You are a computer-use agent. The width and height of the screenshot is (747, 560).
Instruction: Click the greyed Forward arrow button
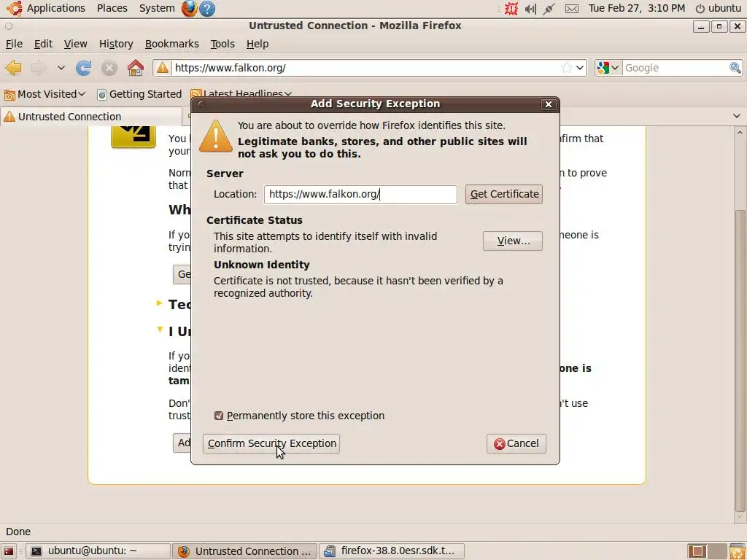[38, 68]
